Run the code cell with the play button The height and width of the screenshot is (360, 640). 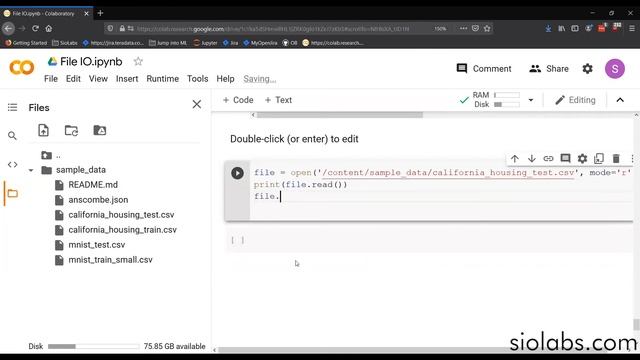coord(237,173)
